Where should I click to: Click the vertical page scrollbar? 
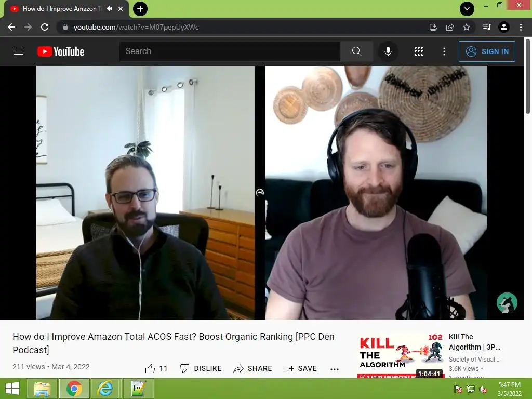(528, 76)
